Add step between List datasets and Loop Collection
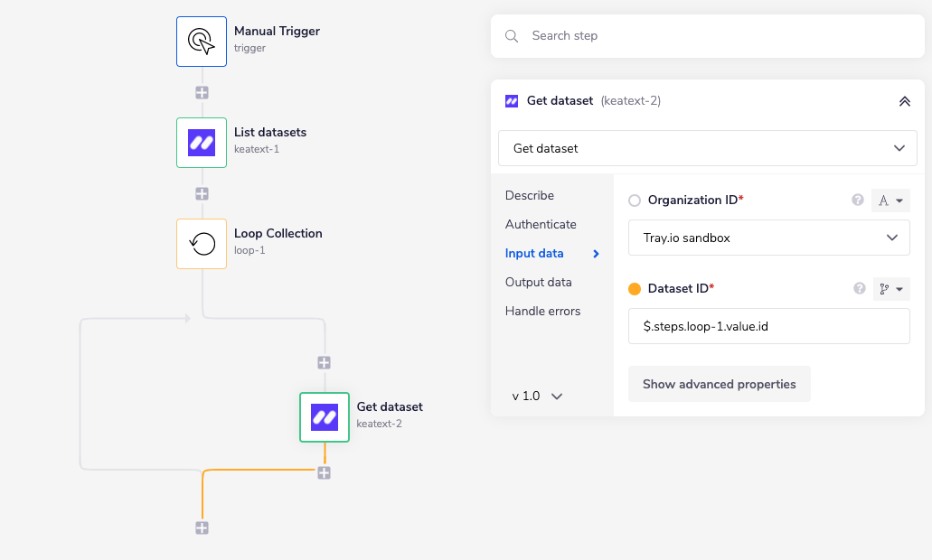 click(202, 193)
